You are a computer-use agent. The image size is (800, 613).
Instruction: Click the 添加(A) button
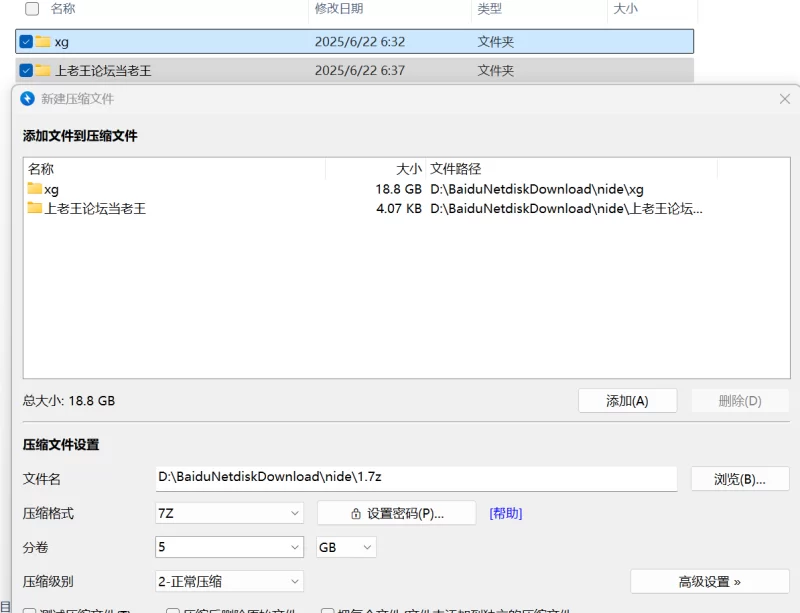point(627,401)
